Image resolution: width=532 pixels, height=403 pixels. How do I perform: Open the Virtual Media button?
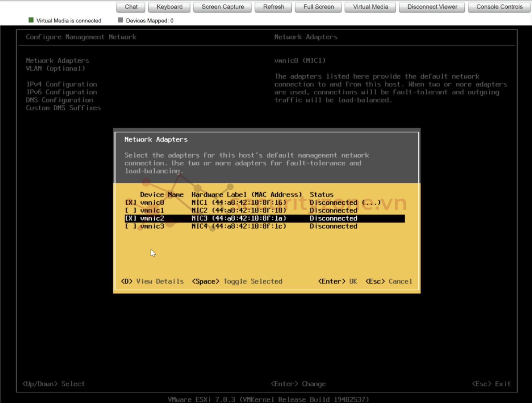click(x=370, y=7)
